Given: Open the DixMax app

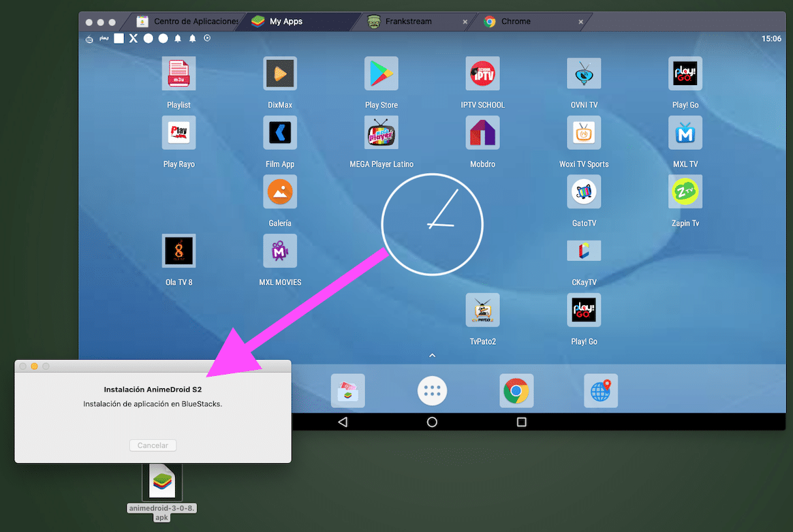Looking at the screenshot, I should tap(279, 73).
